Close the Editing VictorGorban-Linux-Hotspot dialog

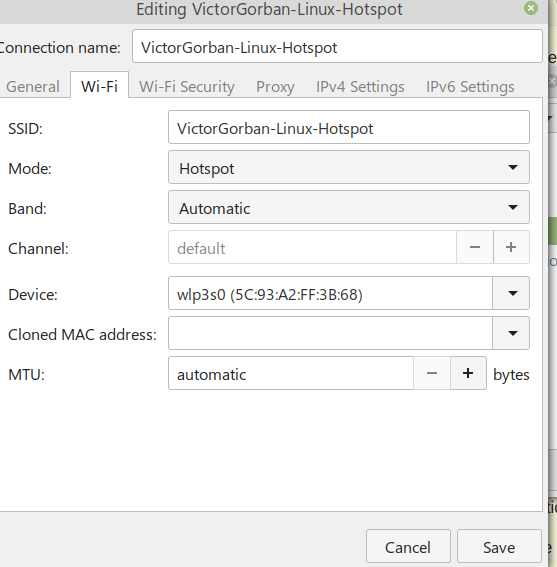pyautogui.click(x=531, y=8)
